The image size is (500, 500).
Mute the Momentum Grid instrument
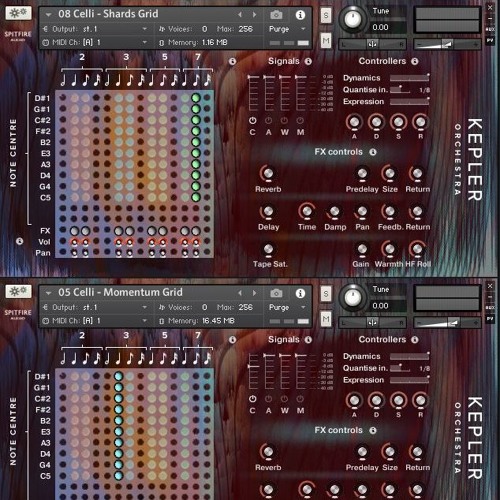click(326, 320)
